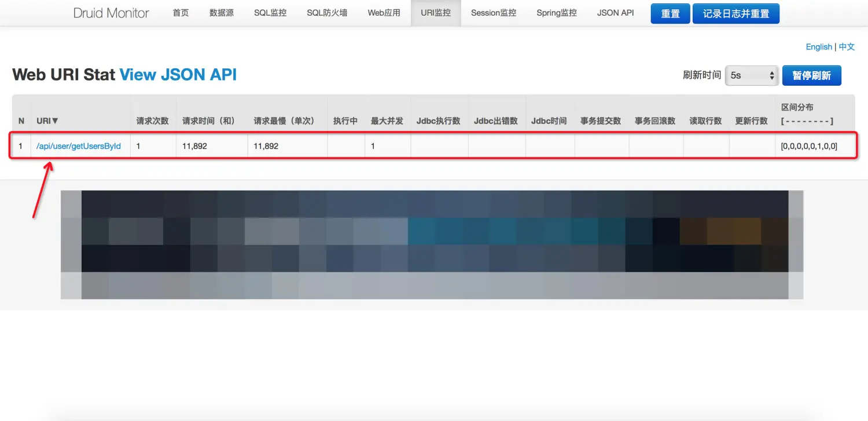The height and width of the screenshot is (421, 868).
Task: Select the URI监控 tab
Action: click(x=436, y=13)
